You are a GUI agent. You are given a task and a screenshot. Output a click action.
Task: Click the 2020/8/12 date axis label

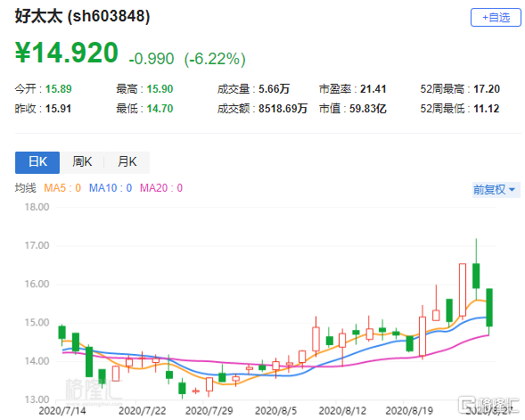tap(342, 410)
